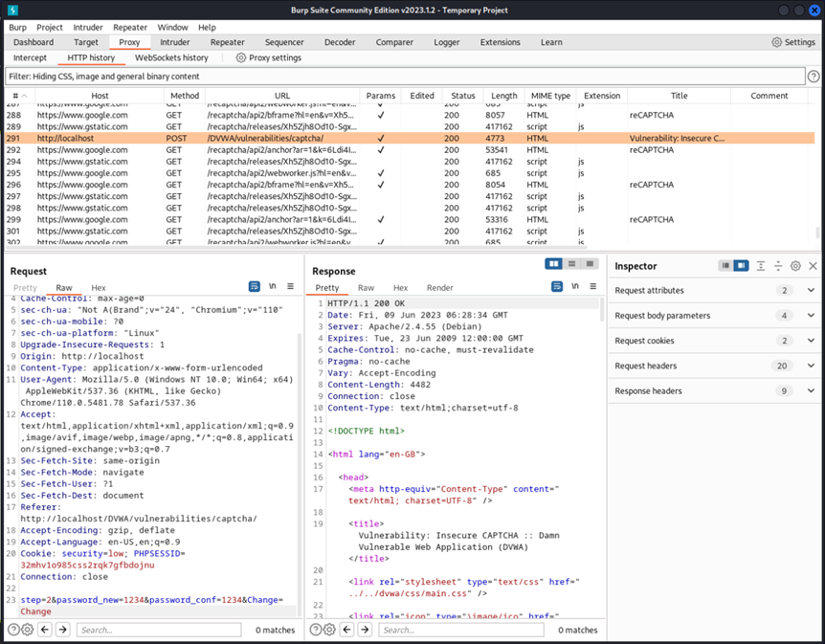825x644 pixels.
Task: Expand Request attributes section
Action: [x=811, y=290]
